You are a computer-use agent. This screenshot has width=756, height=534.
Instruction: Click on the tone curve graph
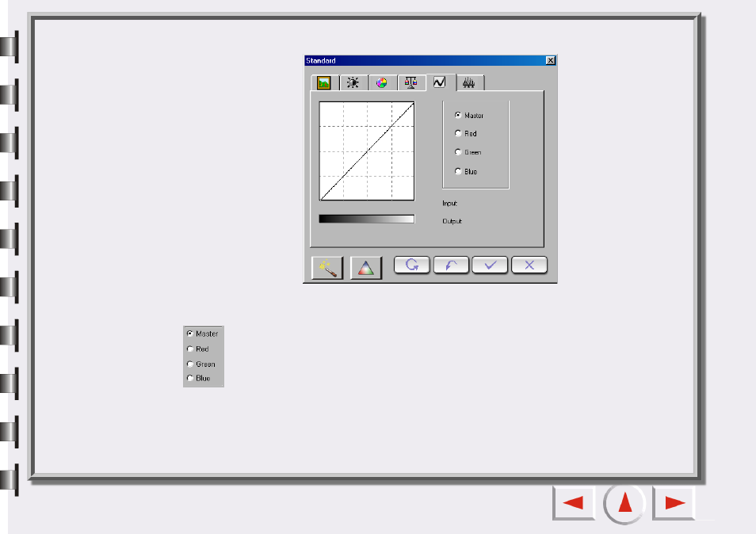[x=367, y=151]
